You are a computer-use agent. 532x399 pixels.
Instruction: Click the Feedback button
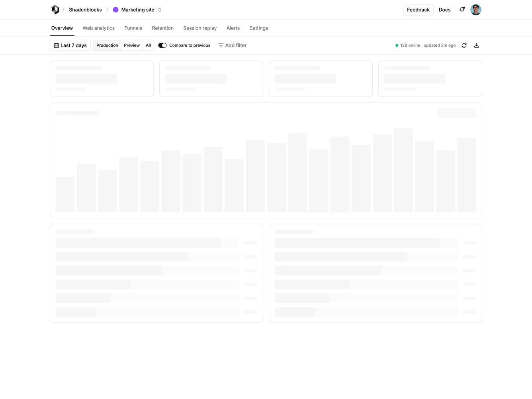pos(418,10)
